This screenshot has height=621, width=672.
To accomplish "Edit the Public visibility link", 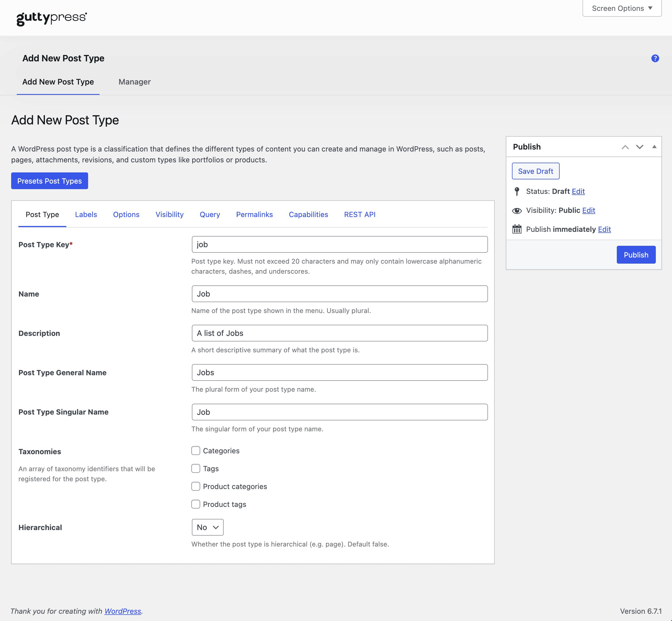I will 588,210.
